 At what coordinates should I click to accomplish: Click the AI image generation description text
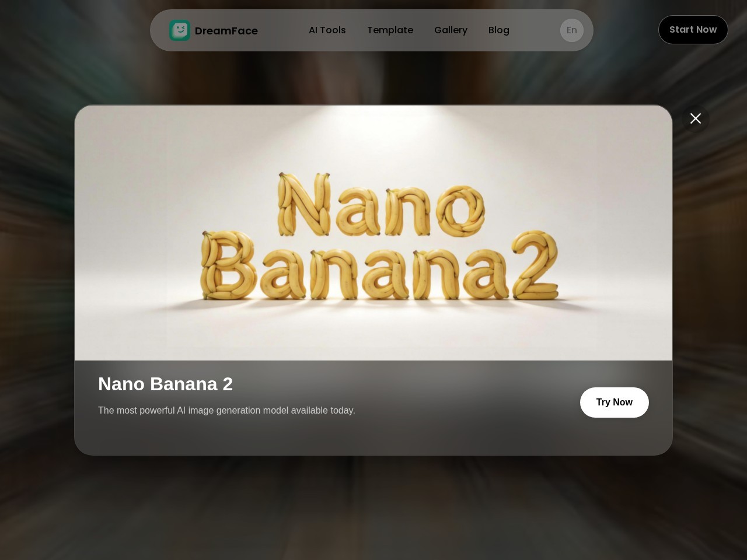[226, 410]
